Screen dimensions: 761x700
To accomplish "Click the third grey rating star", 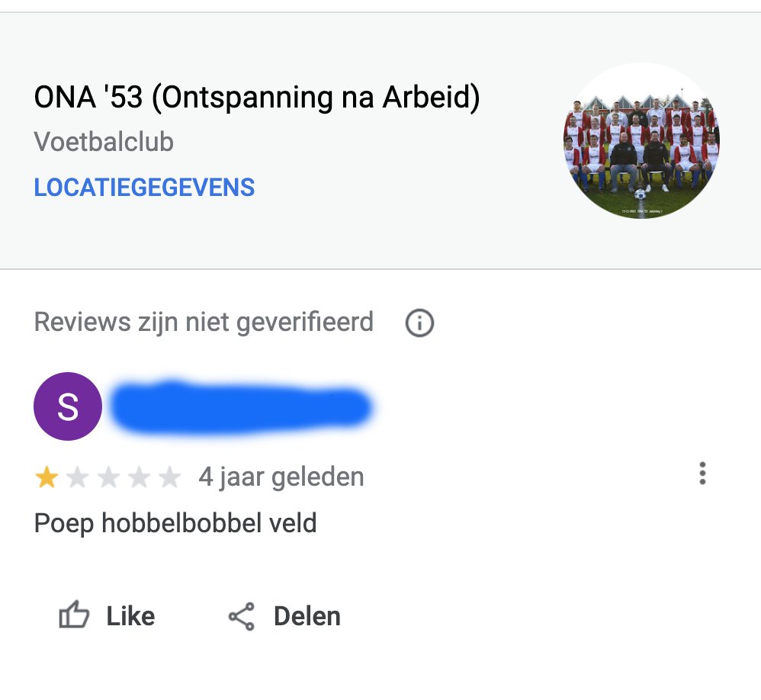I will click(x=108, y=478).
